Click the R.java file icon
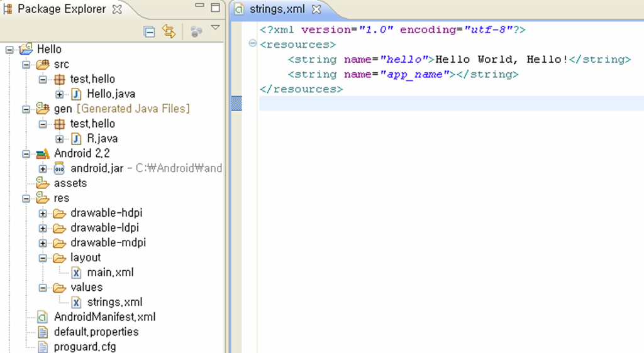Image resolution: width=644 pixels, height=353 pixels. click(x=77, y=139)
